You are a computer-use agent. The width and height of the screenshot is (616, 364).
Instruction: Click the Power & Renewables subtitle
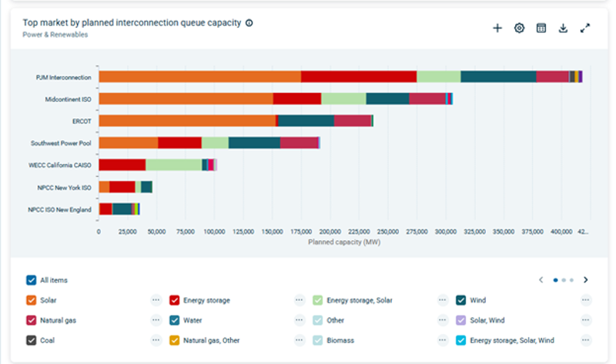(55, 35)
